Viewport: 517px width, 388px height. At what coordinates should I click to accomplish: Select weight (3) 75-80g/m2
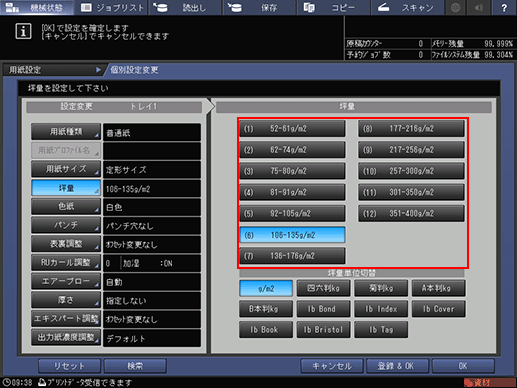pos(292,171)
